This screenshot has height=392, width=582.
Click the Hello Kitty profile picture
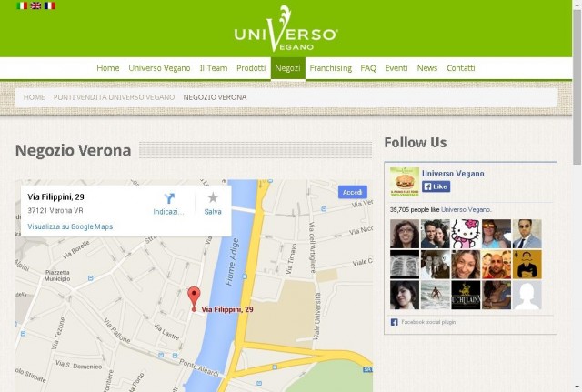(466, 234)
